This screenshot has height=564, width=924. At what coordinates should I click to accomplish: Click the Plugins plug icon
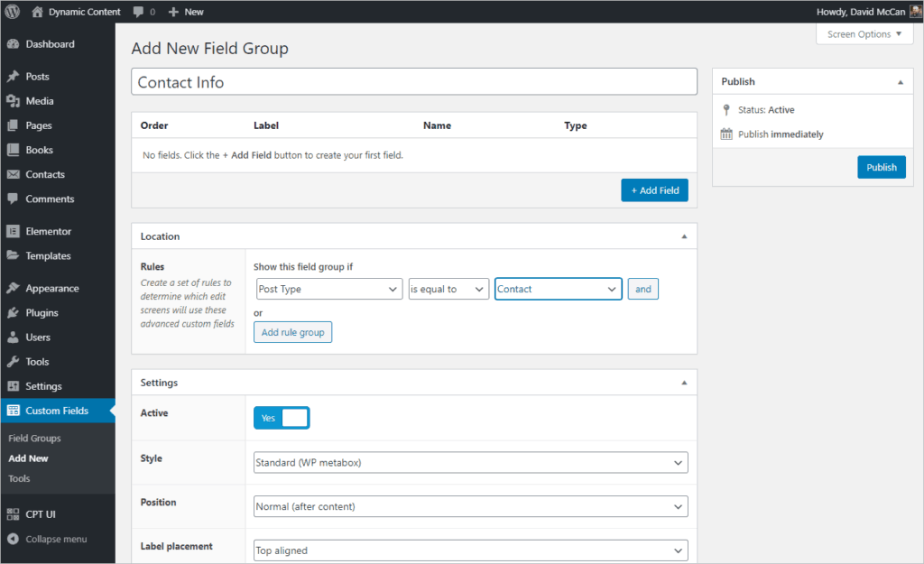(x=13, y=313)
